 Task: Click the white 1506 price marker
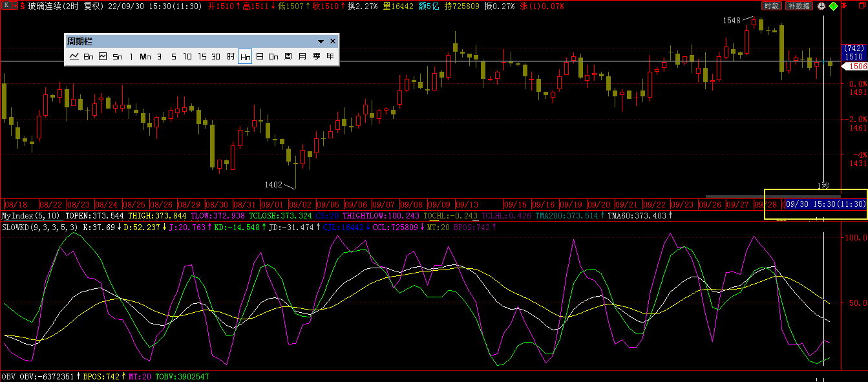click(x=855, y=66)
